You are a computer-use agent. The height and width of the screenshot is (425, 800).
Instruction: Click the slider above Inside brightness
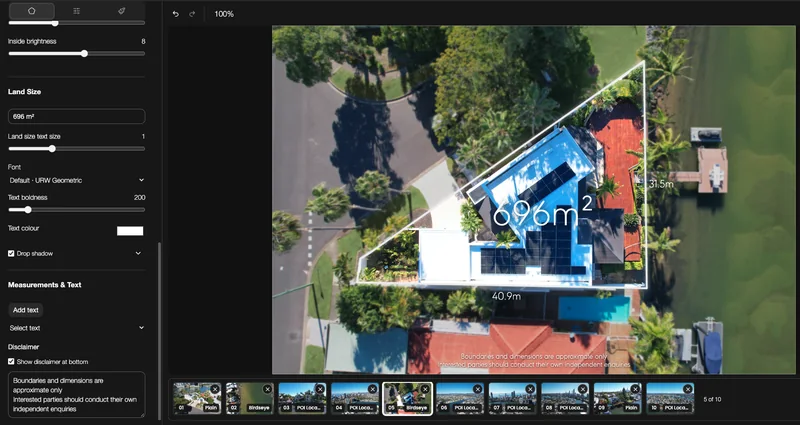click(x=77, y=23)
